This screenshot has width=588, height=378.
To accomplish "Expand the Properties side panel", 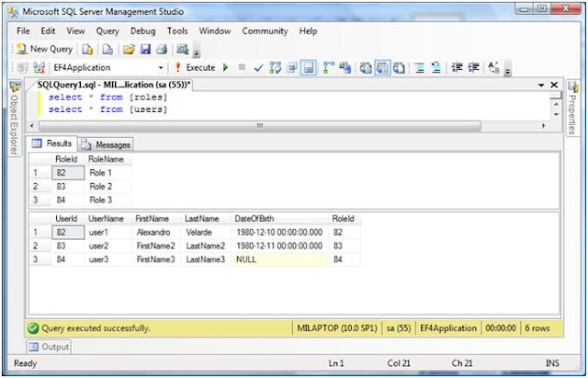I will pos(572,109).
